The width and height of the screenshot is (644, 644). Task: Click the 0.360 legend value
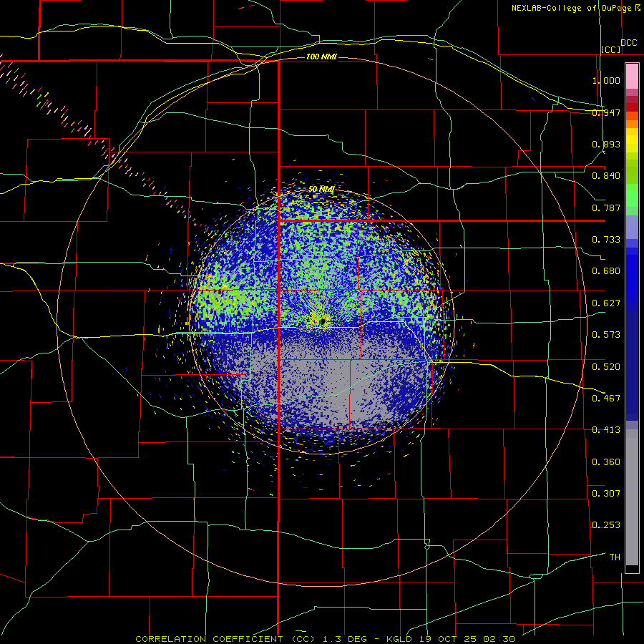[606, 462]
